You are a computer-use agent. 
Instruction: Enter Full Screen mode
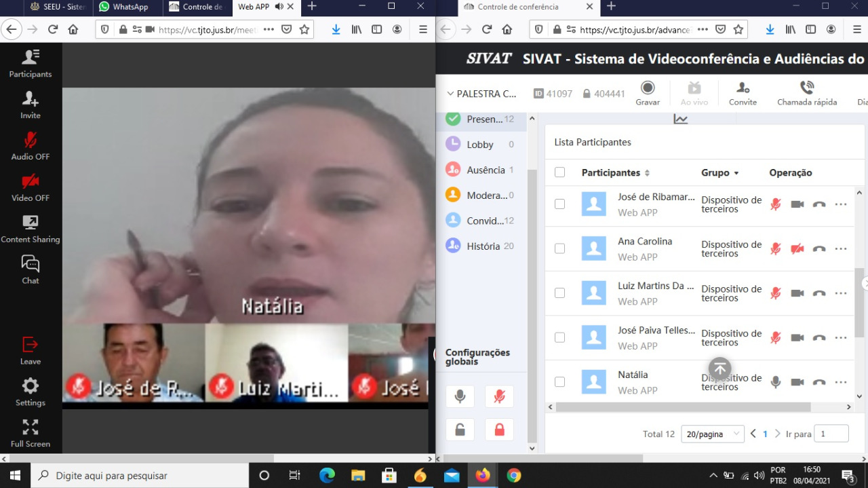(x=31, y=433)
